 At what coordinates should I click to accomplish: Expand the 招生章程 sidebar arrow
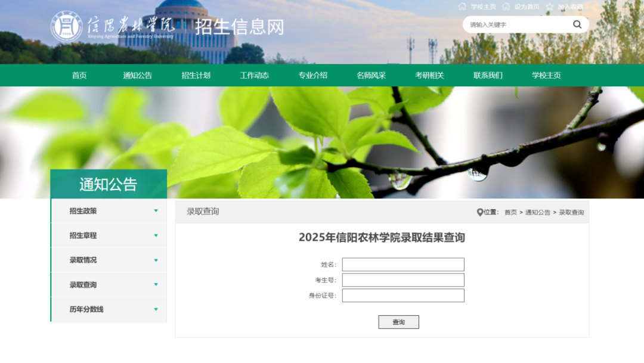[156, 235]
